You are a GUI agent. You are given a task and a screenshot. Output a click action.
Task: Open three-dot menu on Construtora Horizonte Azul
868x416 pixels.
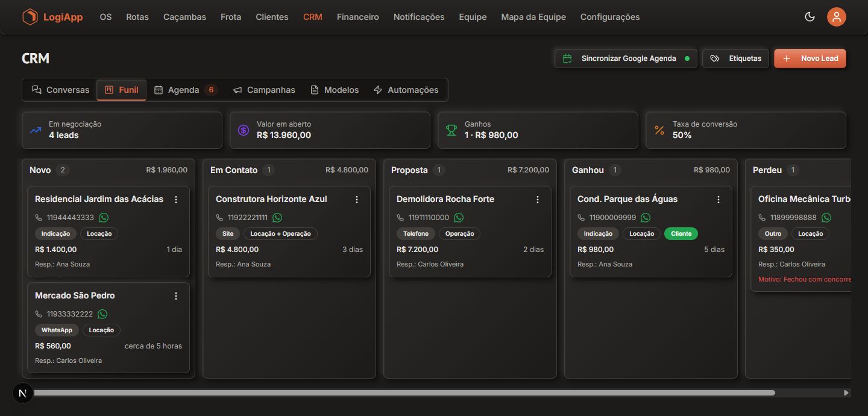(357, 200)
